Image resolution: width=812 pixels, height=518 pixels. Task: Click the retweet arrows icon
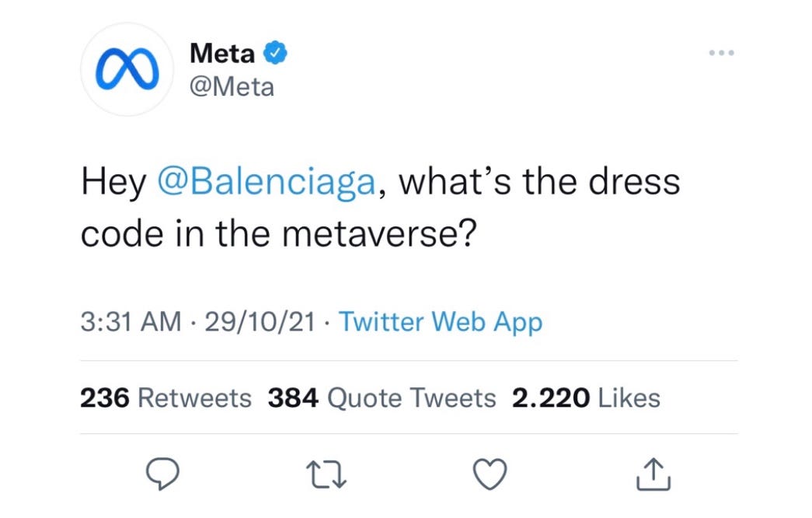pyautogui.click(x=326, y=474)
